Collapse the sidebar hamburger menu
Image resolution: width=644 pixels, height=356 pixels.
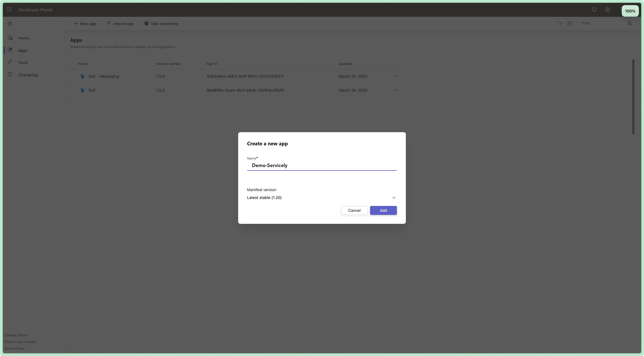pyautogui.click(x=10, y=24)
